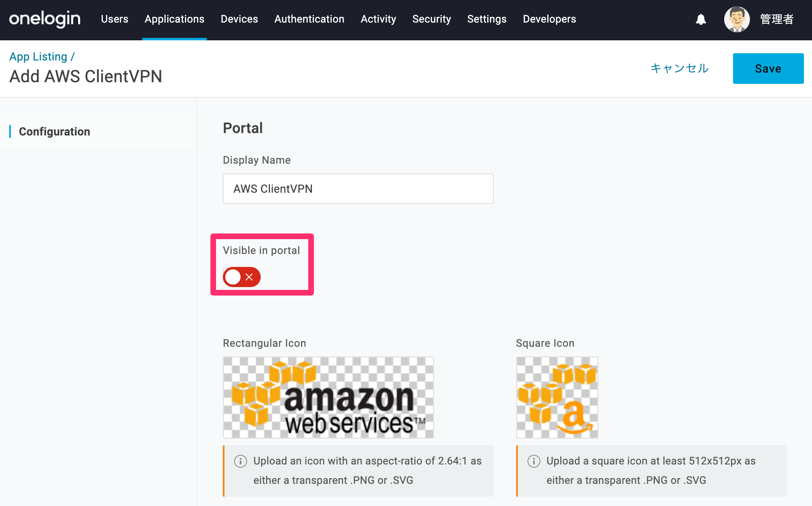This screenshot has width=812, height=506.
Task: Click the Square Icon AWS image
Action: coord(557,398)
